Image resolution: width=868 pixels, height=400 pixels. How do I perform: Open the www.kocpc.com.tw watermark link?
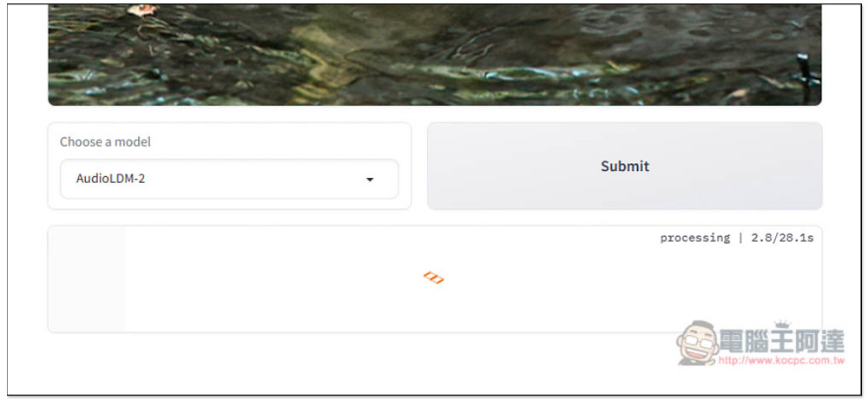782,361
